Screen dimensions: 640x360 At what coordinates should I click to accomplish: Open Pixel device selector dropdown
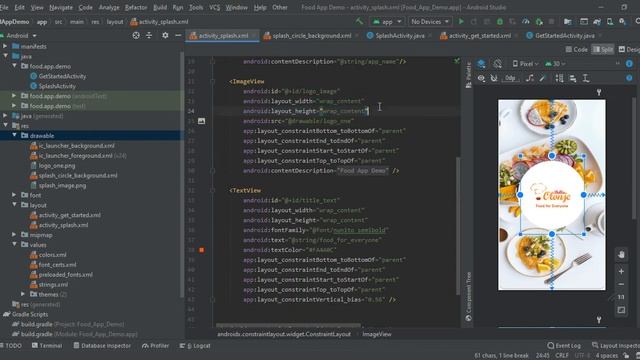(x=526, y=64)
